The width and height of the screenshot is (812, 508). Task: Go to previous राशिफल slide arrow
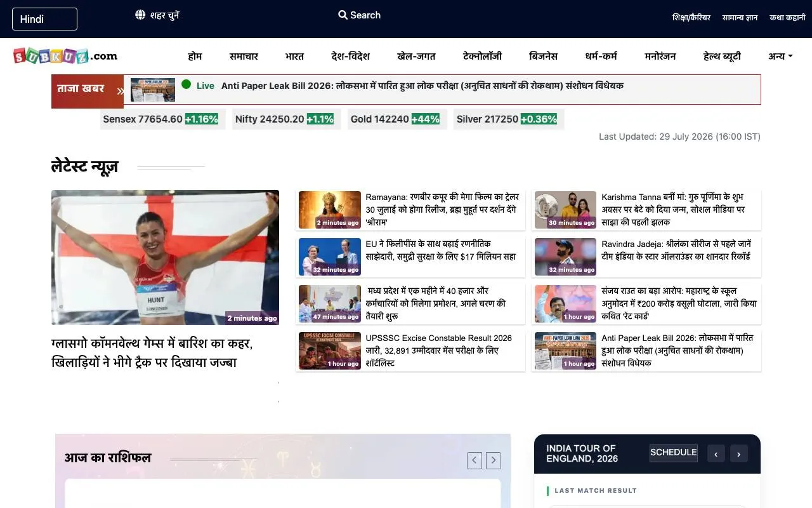pos(475,460)
